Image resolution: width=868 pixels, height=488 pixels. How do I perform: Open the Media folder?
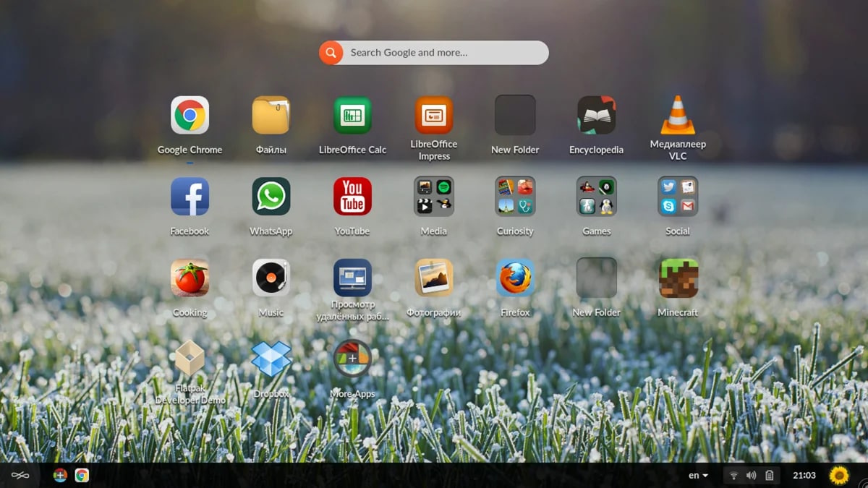coord(434,197)
